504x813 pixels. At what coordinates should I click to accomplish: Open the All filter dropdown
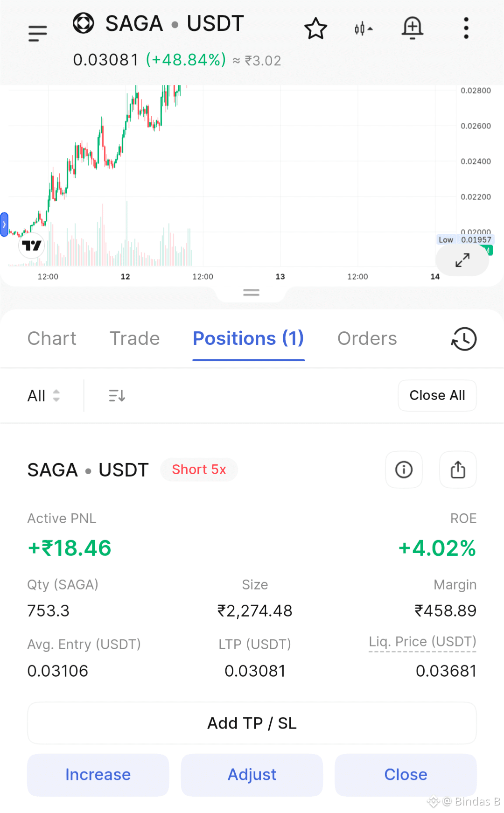pos(44,396)
